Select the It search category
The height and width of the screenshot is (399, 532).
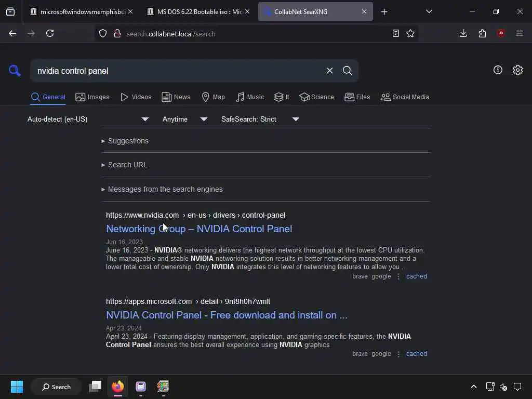[x=281, y=97]
